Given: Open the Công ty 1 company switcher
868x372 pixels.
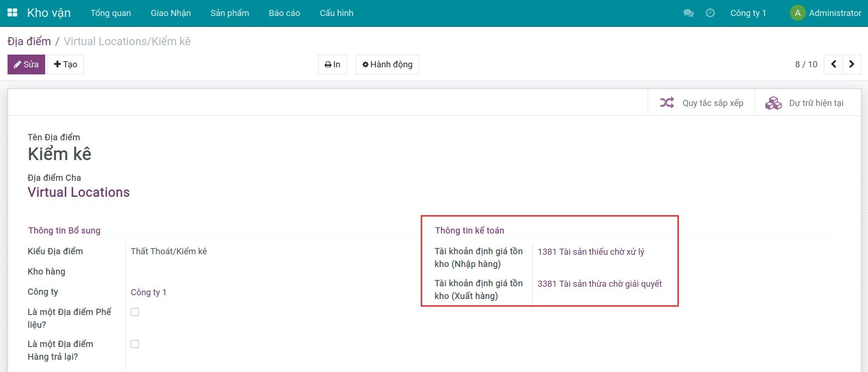Looking at the screenshot, I should pos(748,13).
